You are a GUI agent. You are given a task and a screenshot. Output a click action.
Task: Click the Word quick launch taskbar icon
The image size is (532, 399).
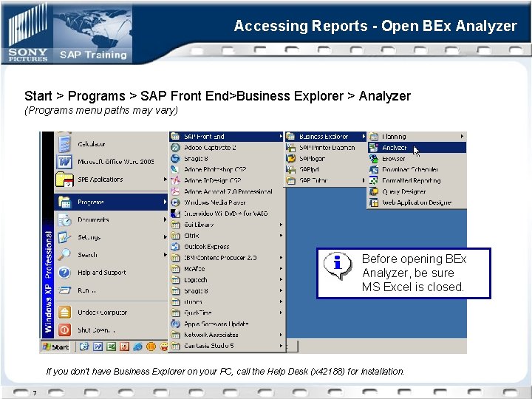click(x=98, y=347)
